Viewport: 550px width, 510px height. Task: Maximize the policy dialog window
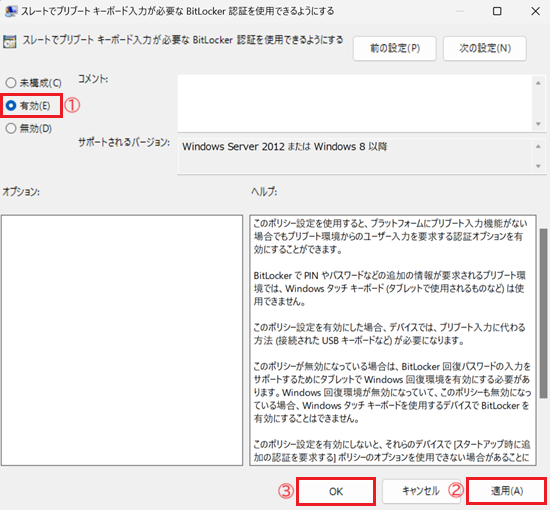pos(497,11)
